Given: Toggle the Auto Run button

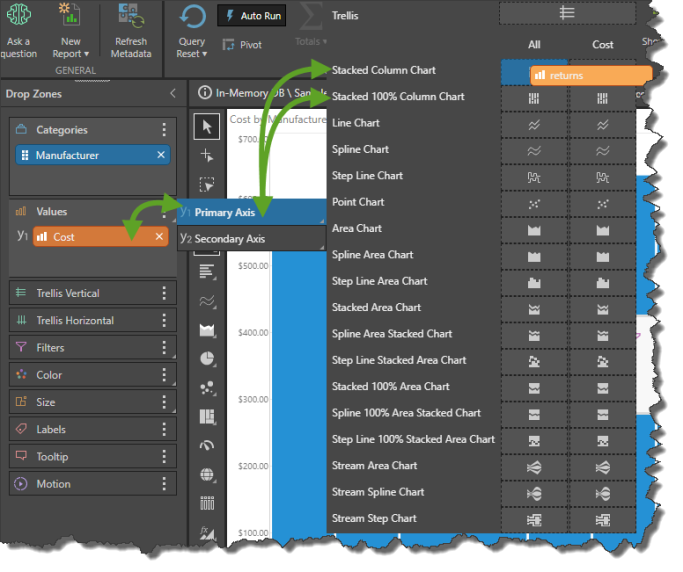Looking at the screenshot, I should 251,17.
